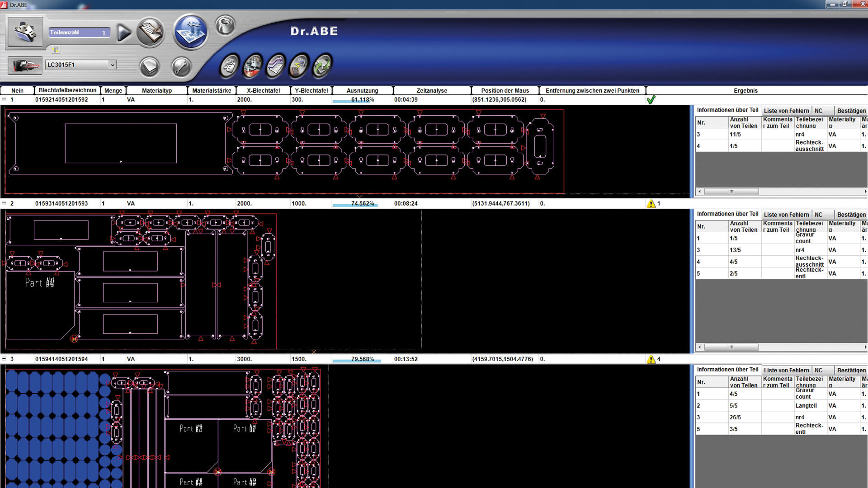Collapse sheet row 1
Image resolution: width=868 pixels, height=488 pixels.
(4, 99)
